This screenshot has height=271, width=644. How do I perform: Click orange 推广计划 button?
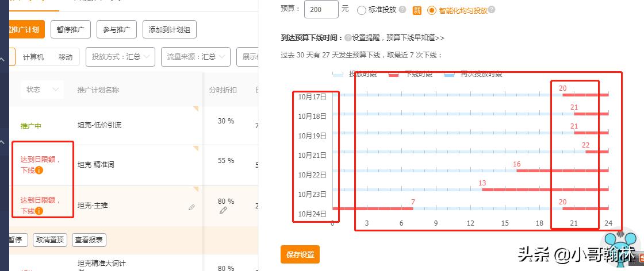[25, 29]
